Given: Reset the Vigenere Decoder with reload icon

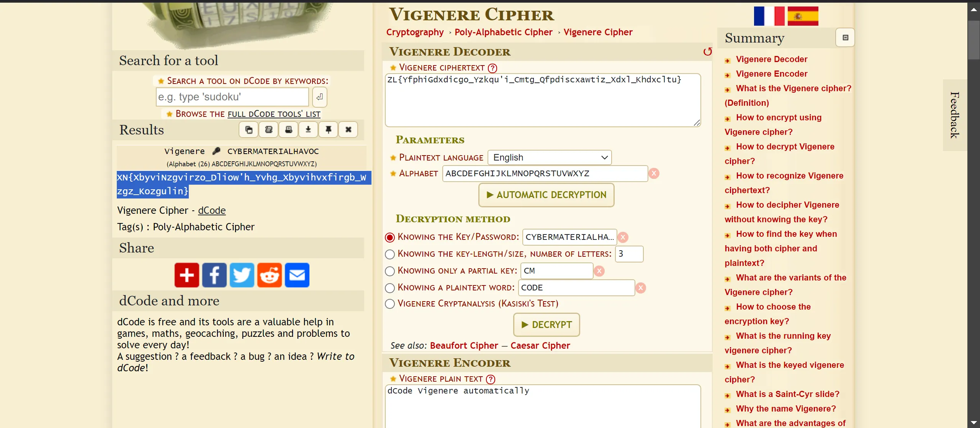Looking at the screenshot, I should (x=707, y=52).
